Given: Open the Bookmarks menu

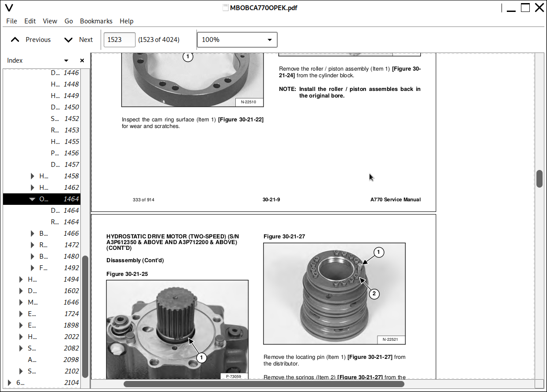Looking at the screenshot, I should pyautogui.click(x=96, y=21).
